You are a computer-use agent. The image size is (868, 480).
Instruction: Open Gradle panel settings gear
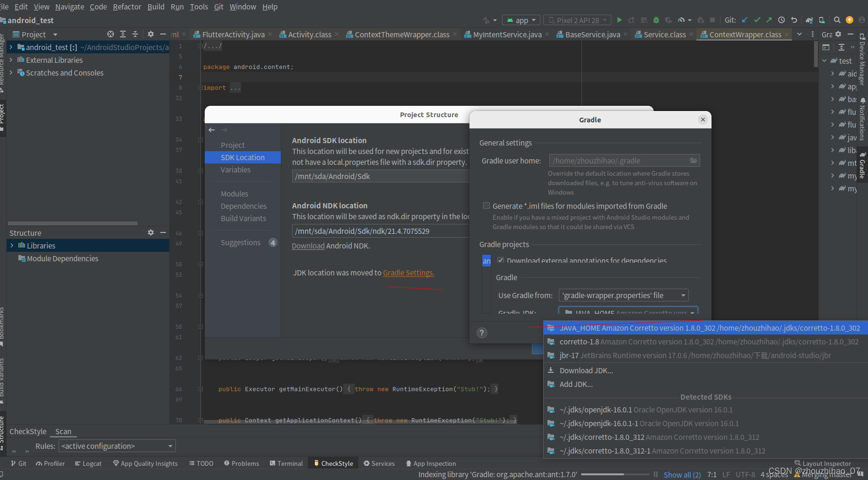point(838,34)
